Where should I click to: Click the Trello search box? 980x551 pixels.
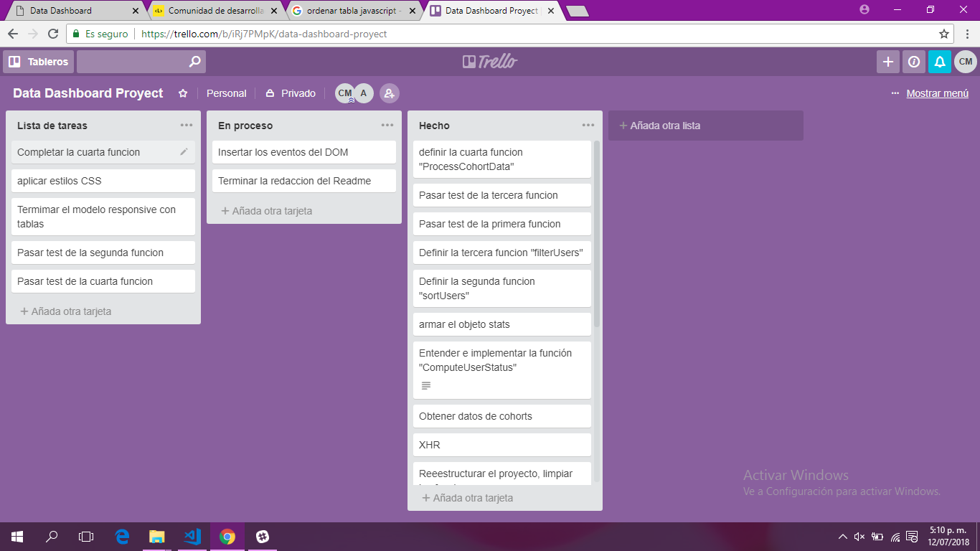[141, 62]
